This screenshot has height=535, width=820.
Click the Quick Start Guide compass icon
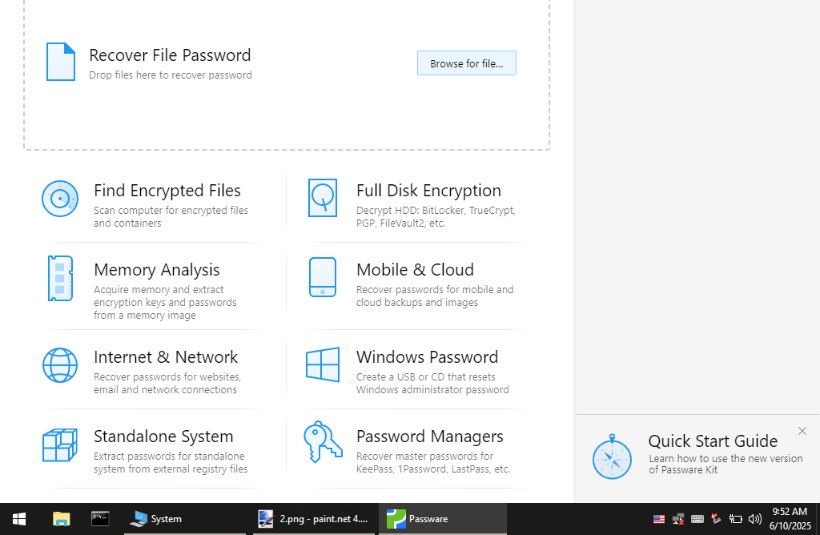coord(612,457)
